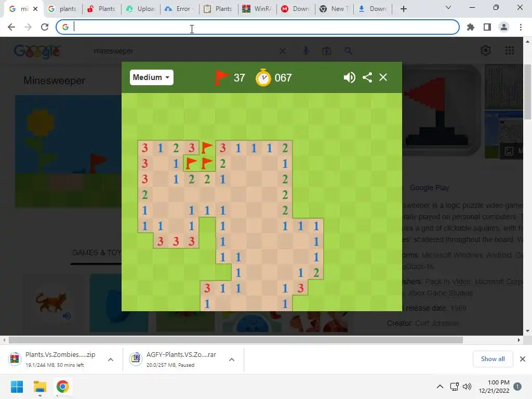Image resolution: width=532 pixels, height=399 pixels.
Task: Close the active minesweeper tab
Action: (x=35, y=9)
